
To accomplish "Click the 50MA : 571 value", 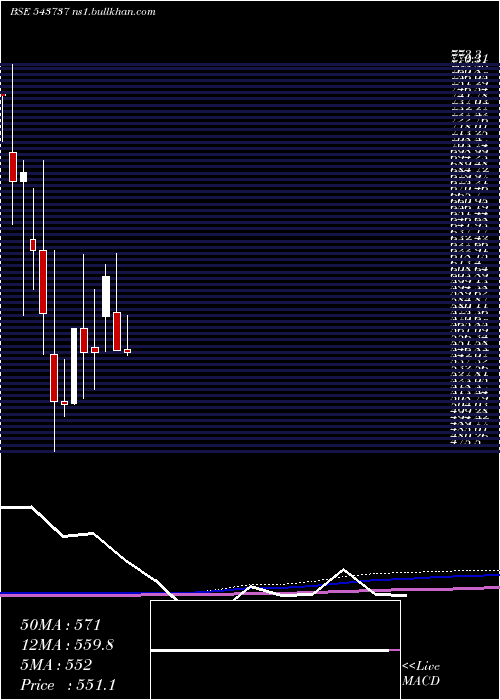I will 61,625.
